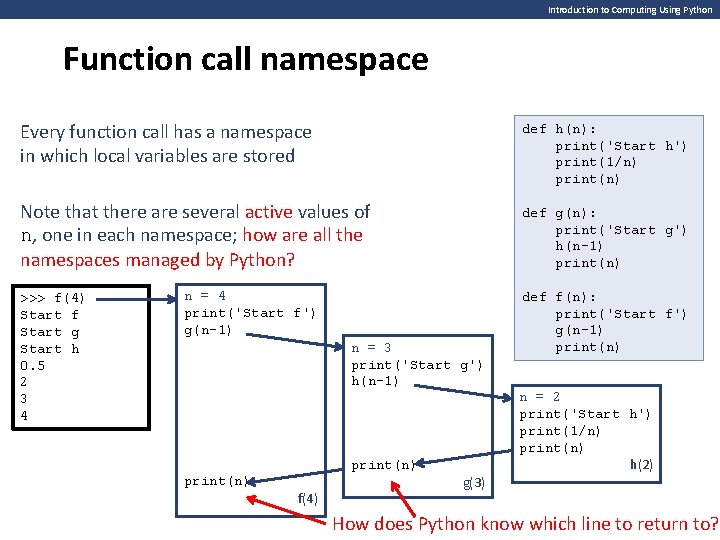Screen dimensions: 720x540
Task: Click 'print(n)' under def f in code listing
Action: (587, 348)
